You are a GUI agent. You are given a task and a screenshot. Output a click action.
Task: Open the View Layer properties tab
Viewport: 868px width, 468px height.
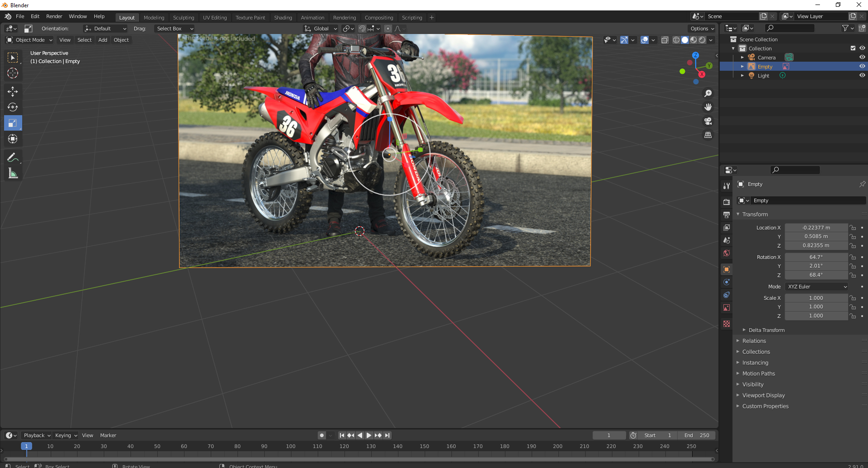tap(727, 227)
